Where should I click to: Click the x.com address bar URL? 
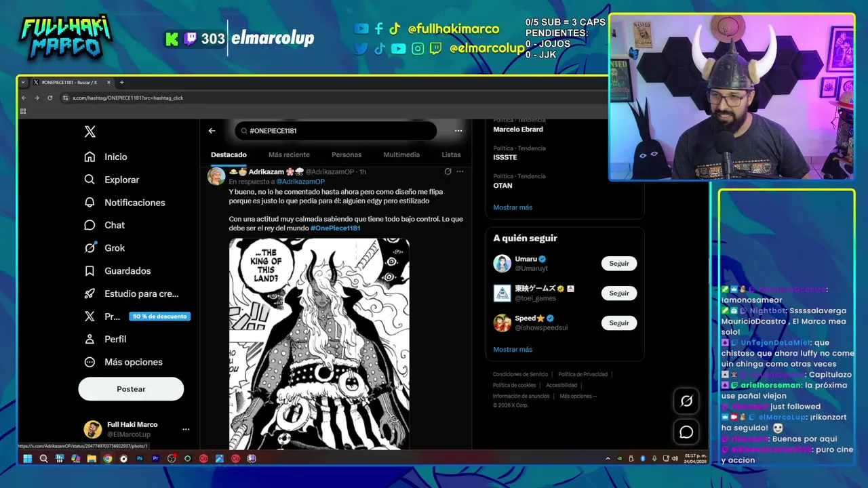[x=128, y=98]
